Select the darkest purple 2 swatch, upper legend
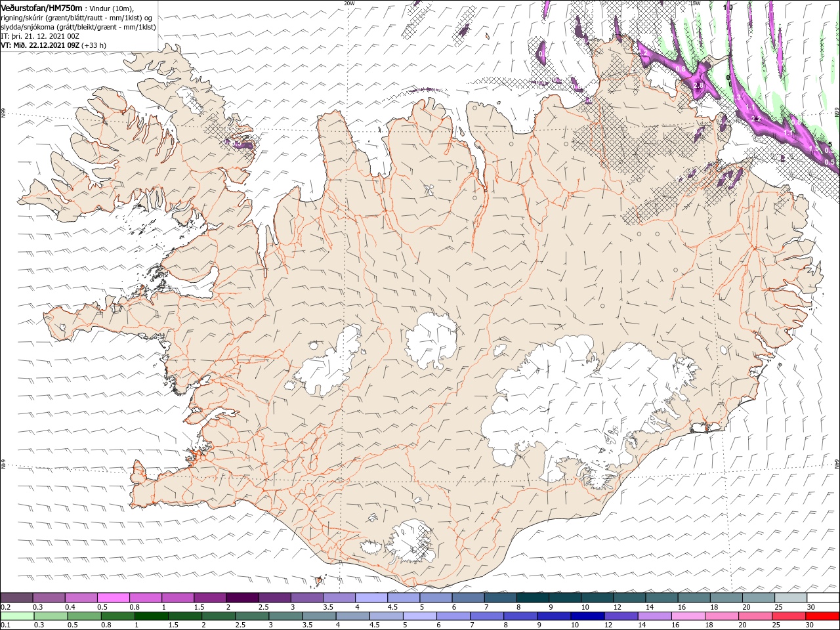The height and width of the screenshot is (630, 840). pyautogui.click(x=242, y=598)
